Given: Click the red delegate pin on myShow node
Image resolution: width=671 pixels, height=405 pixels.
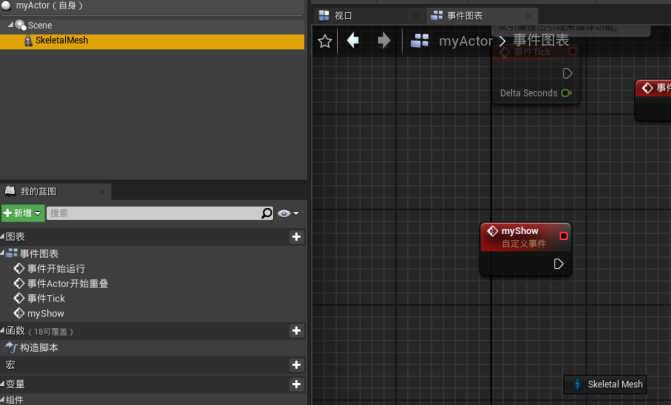Looking at the screenshot, I should [563, 236].
